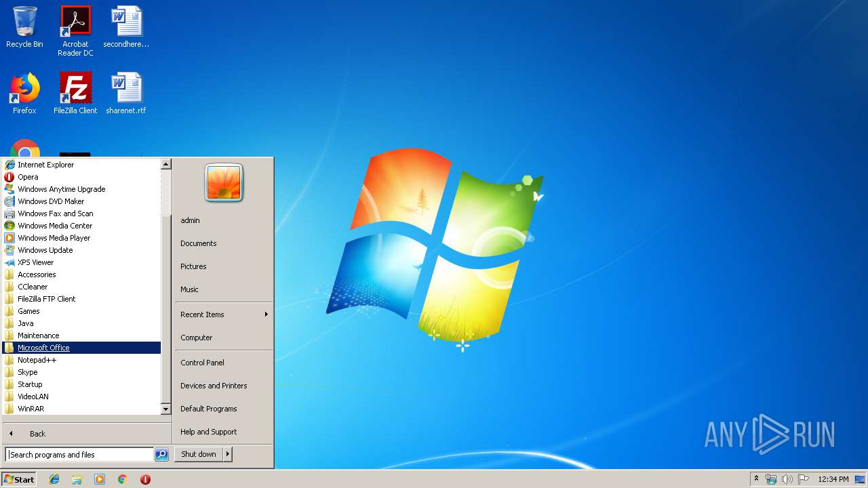
Task: Open Music from Start menu
Action: point(224,289)
